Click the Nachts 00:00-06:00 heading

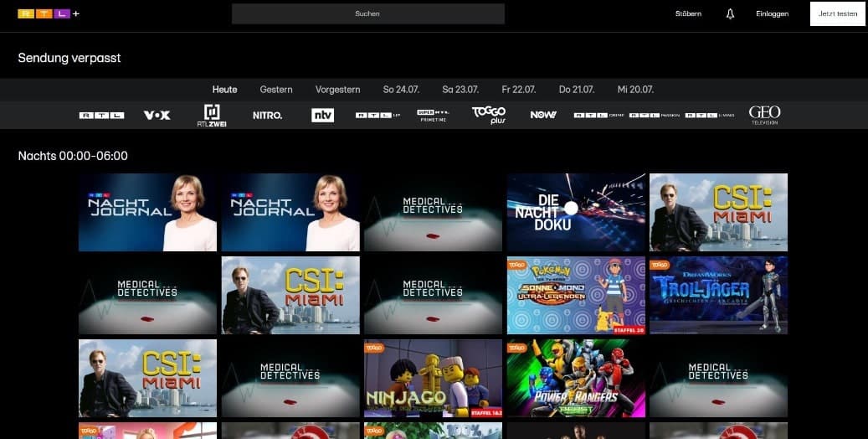pos(73,156)
